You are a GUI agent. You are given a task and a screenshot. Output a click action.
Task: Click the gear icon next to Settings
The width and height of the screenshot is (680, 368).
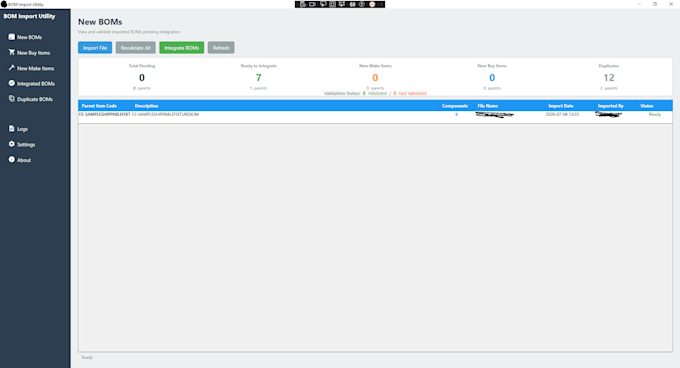pyautogui.click(x=12, y=144)
